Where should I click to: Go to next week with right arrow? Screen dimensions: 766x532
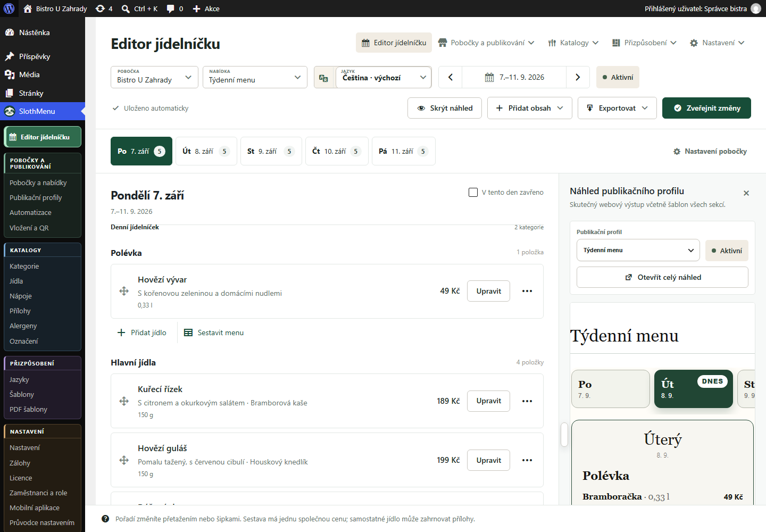point(578,77)
